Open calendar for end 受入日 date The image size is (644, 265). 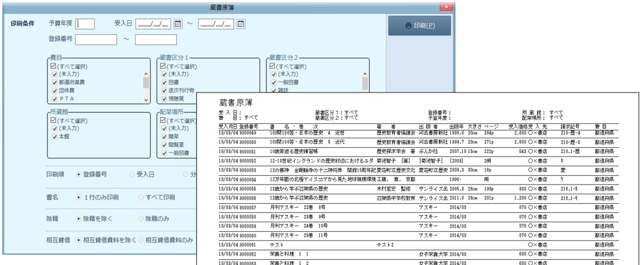(x=241, y=24)
